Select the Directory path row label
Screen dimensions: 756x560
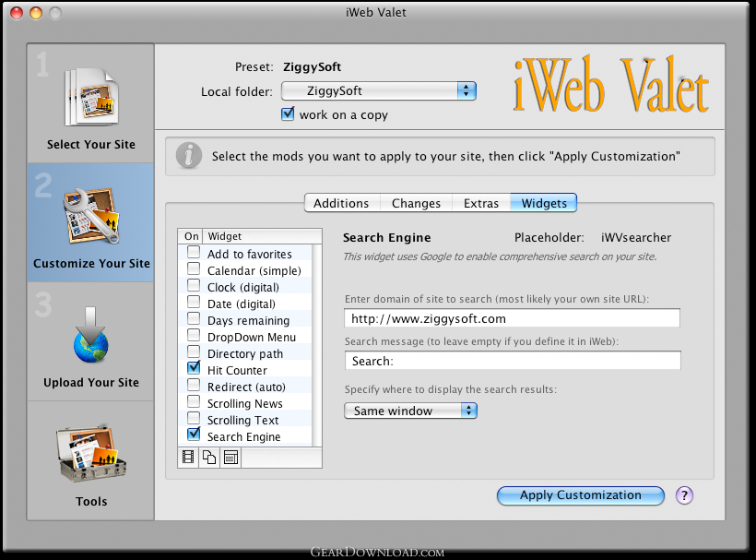click(245, 354)
